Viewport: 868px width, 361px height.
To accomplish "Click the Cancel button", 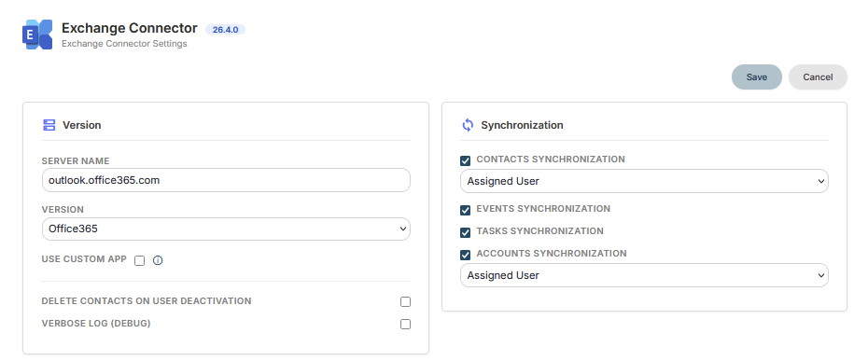I will [x=818, y=77].
